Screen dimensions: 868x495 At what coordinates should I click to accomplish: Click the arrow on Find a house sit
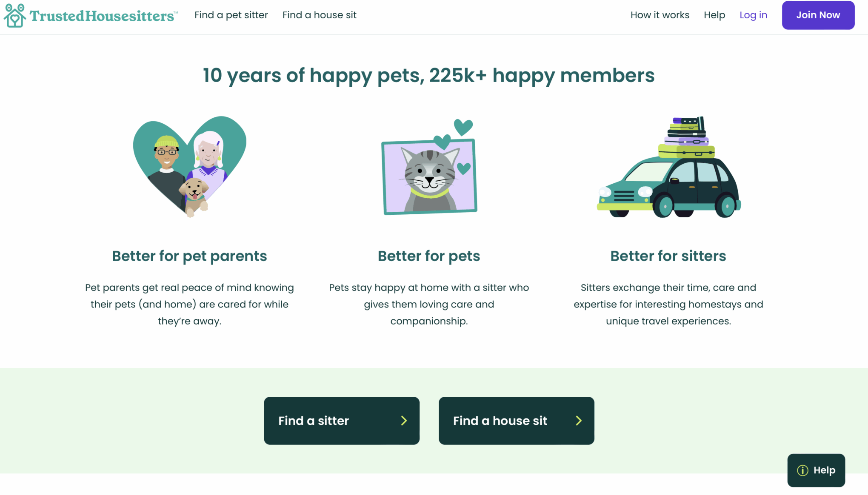click(x=579, y=421)
